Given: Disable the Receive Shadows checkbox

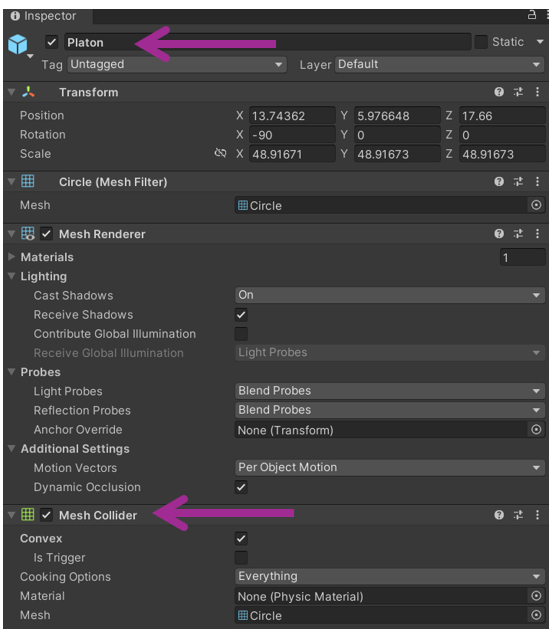Looking at the screenshot, I should click(241, 315).
